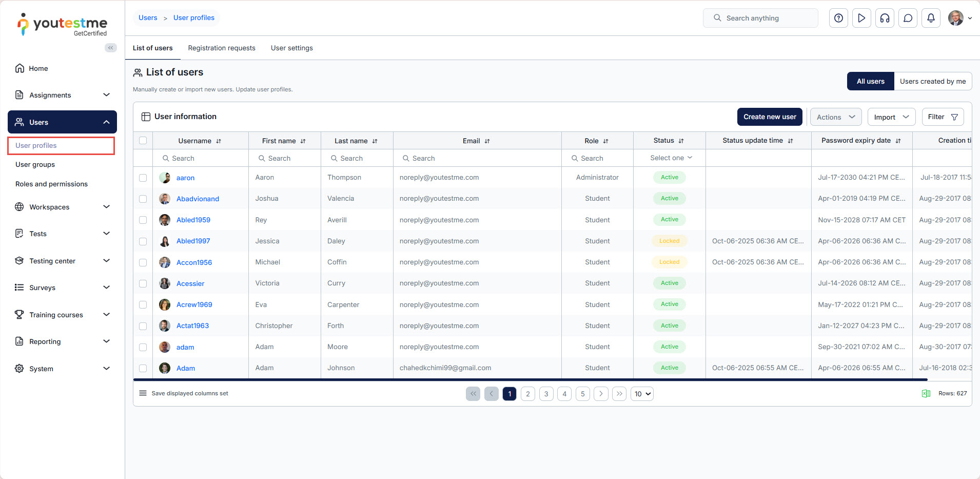The image size is (980, 479).
Task: Switch to the Registration requests tab
Action: click(x=222, y=48)
